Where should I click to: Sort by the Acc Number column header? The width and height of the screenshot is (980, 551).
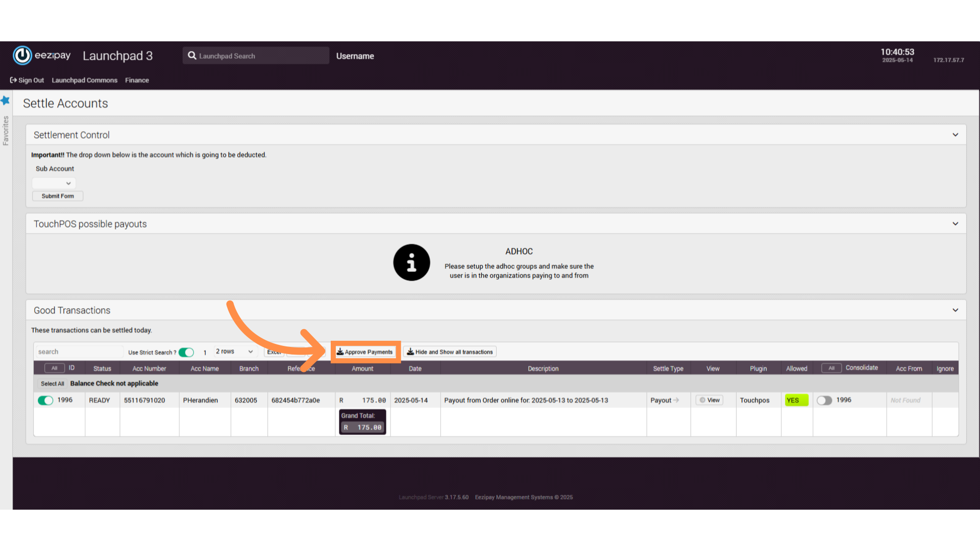pyautogui.click(x=149, y=368)
